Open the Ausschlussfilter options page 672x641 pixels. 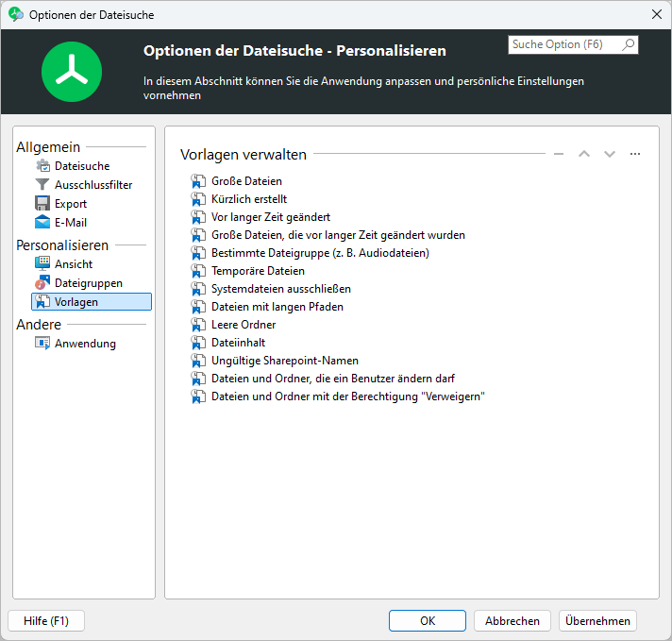click(93, 185)
